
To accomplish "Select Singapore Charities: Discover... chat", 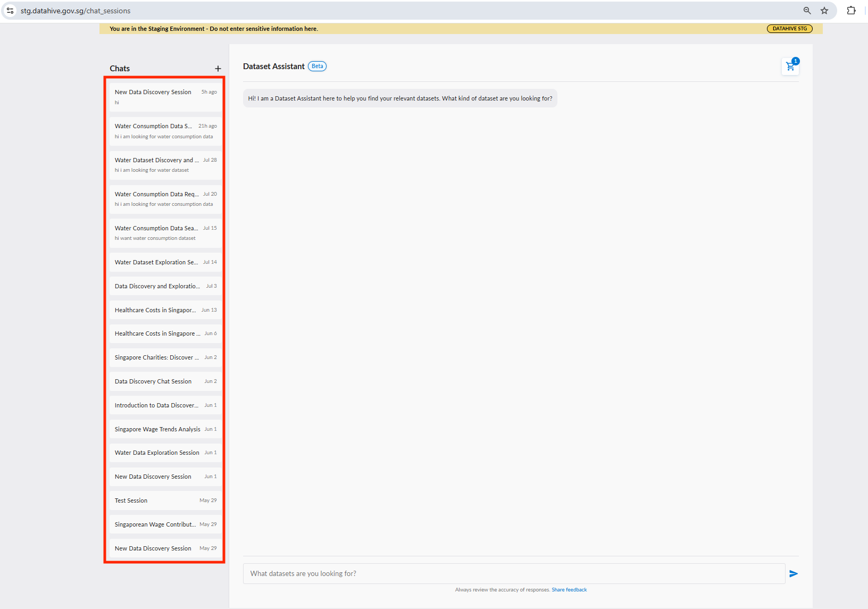I will (x=165, y=357).
